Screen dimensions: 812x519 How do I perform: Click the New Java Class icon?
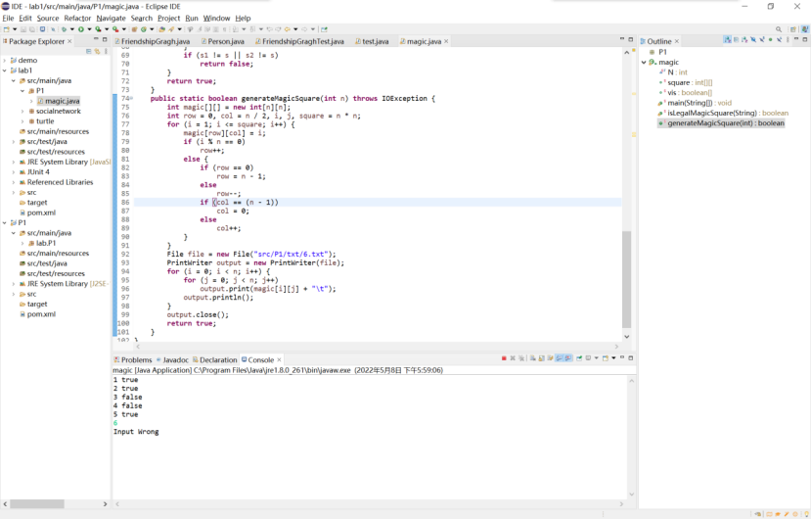point(144,29)
